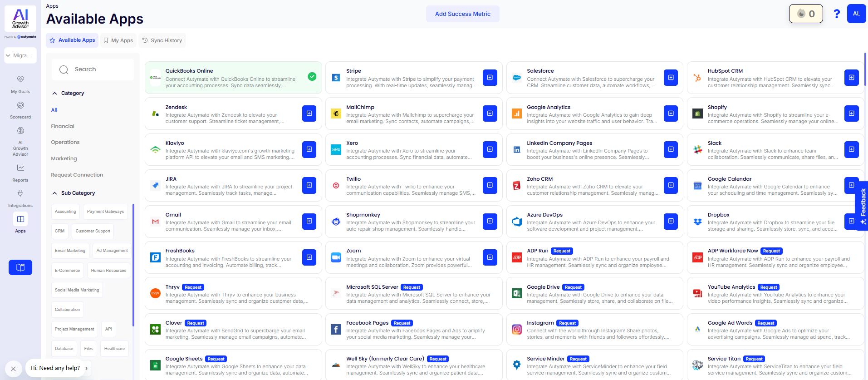Open Integrations from the sidebar

20,194
